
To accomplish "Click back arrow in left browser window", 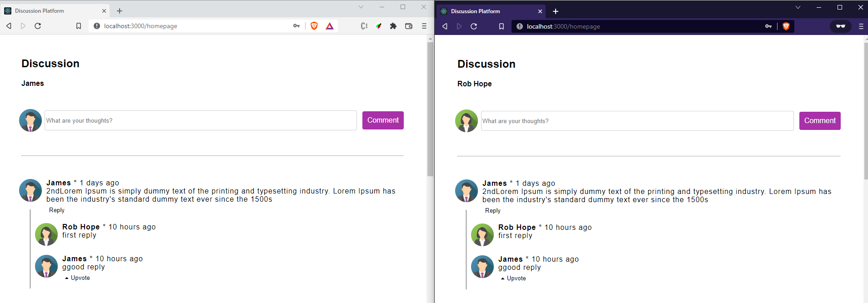I will [9, 26].
